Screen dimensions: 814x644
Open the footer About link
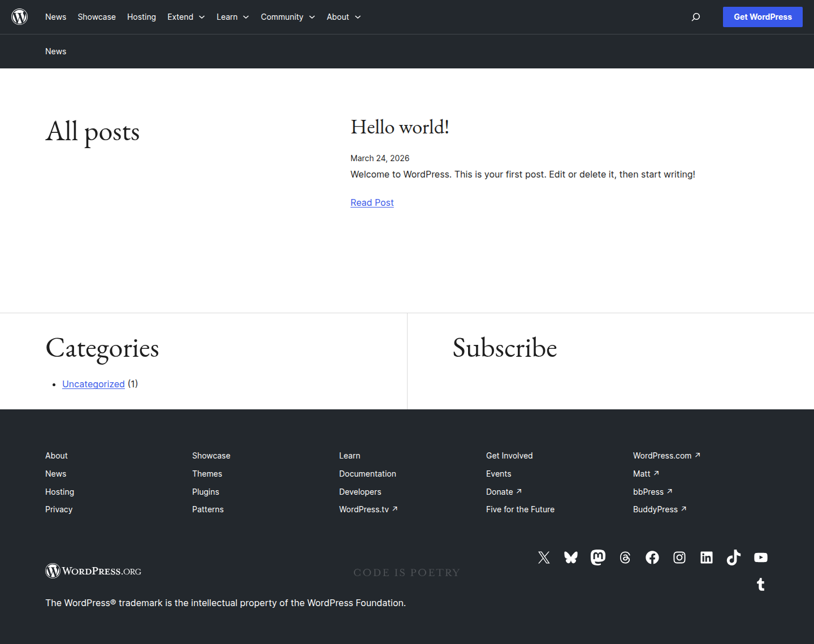[57, 456]
